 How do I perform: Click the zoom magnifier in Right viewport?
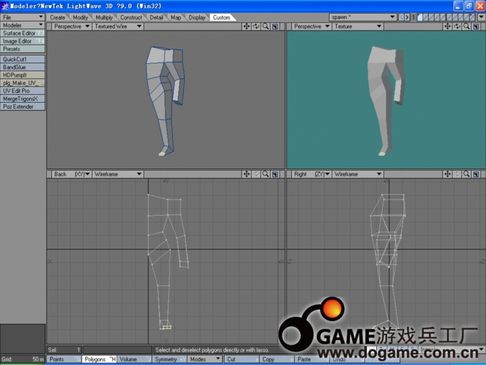coord(466,174)
